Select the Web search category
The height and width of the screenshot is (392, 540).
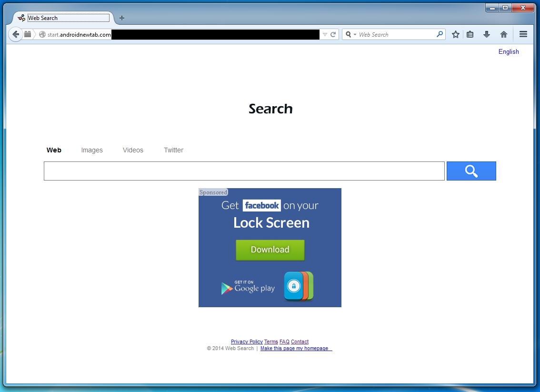(54, 150)
